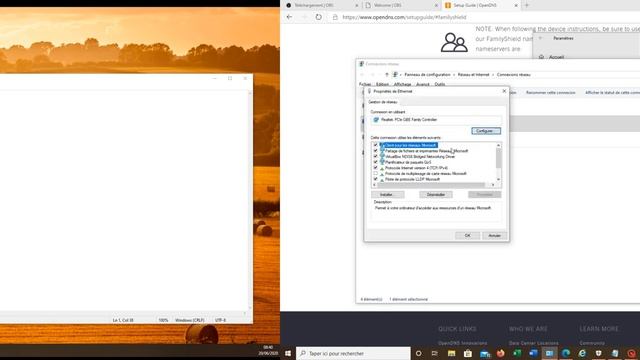
Task: Switch to Microsoft Edge taskbar icon
Action: [x=566, y=353]
